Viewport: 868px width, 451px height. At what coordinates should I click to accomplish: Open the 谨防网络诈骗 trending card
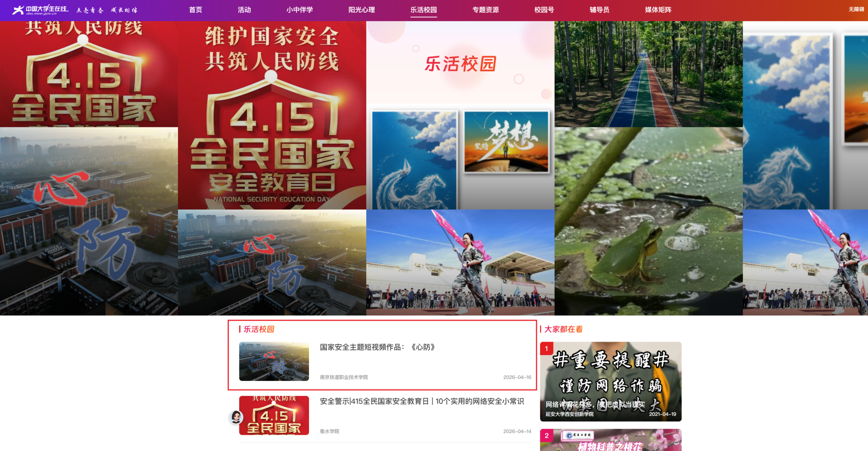(610, 381)
